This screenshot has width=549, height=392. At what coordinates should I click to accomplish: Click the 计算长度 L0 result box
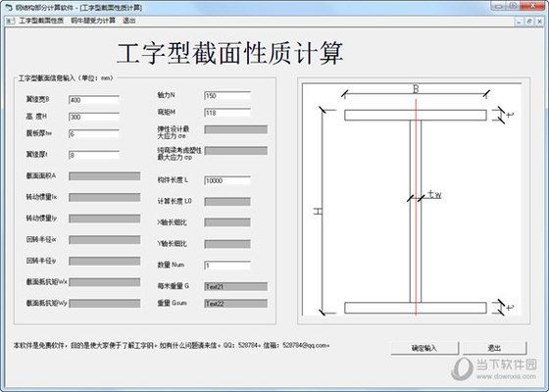[x=227, y=202]
